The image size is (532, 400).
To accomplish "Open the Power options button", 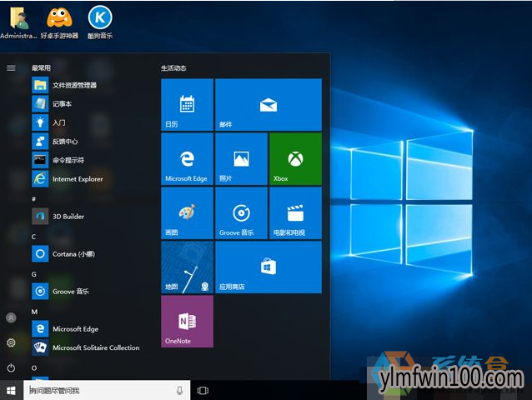I will [x=11, y=367].
